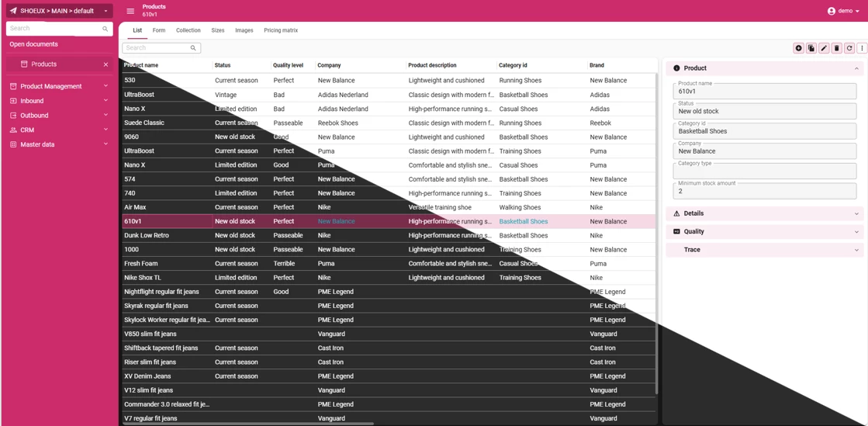The image size is (868, 426).
Task: Open the Sizes tab
Action: [217, 30]
